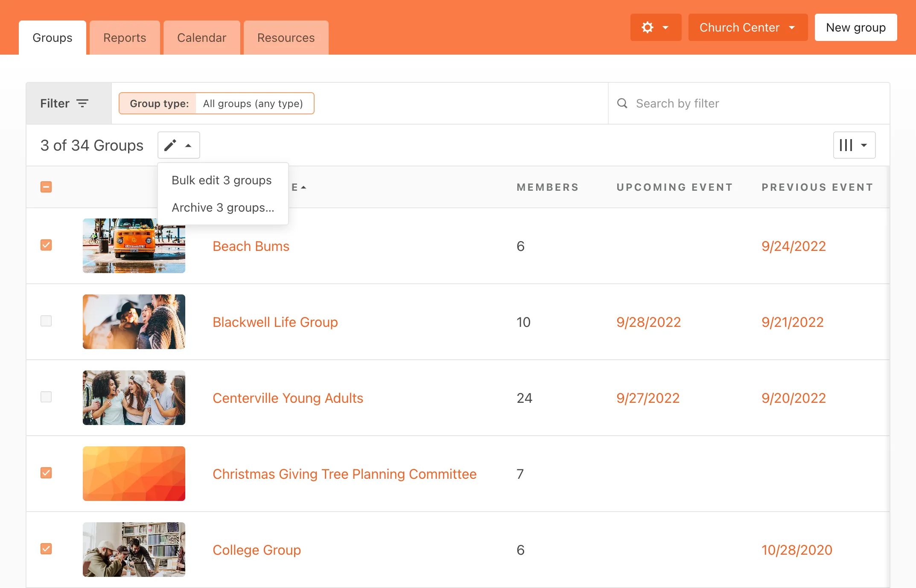Image resolution: width=916 pixels, height=588 pixels.
Task: Check the Blackwell Life Group checkbox
Action: pyautogui.click(x=46, y=322)
